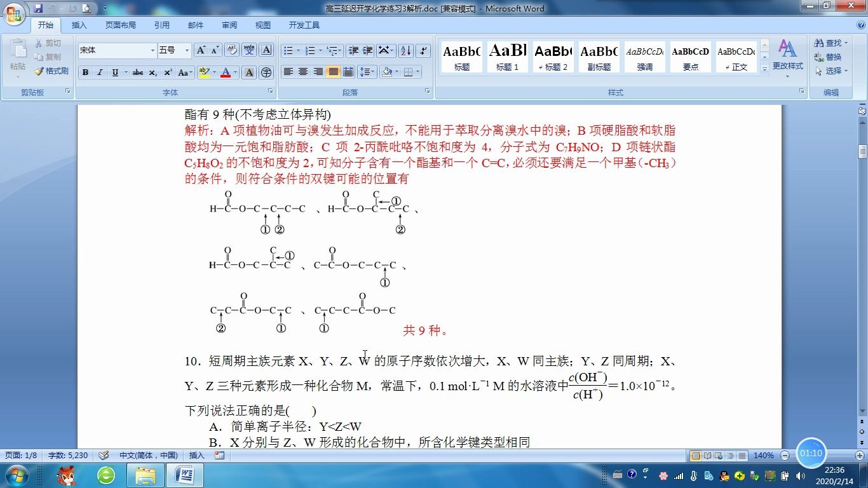Screen dimensions: 868x488
Task: Click the Numbering list icon
Action: [x=310, y=50]
